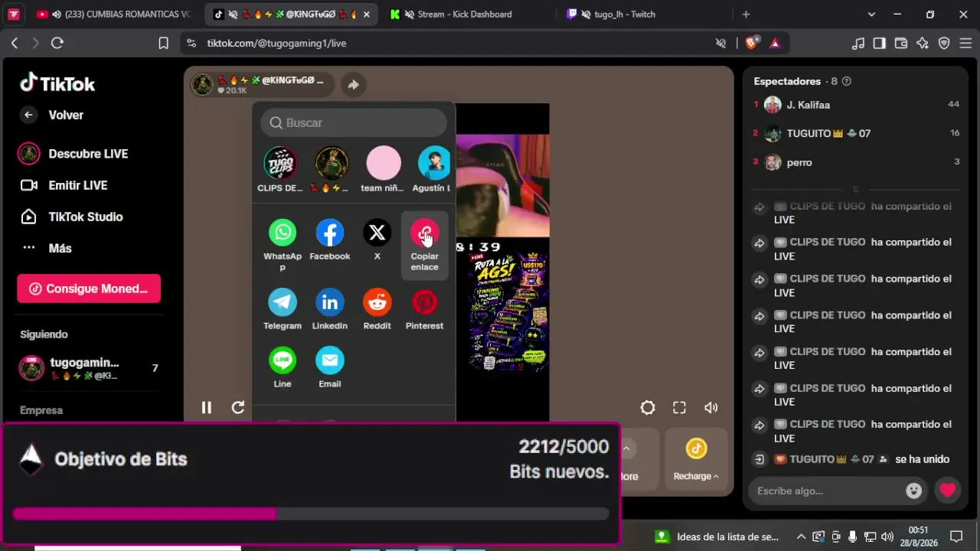Navigate back in the browser
This screenshot has height=551, width=980.
tap(15, 44)
